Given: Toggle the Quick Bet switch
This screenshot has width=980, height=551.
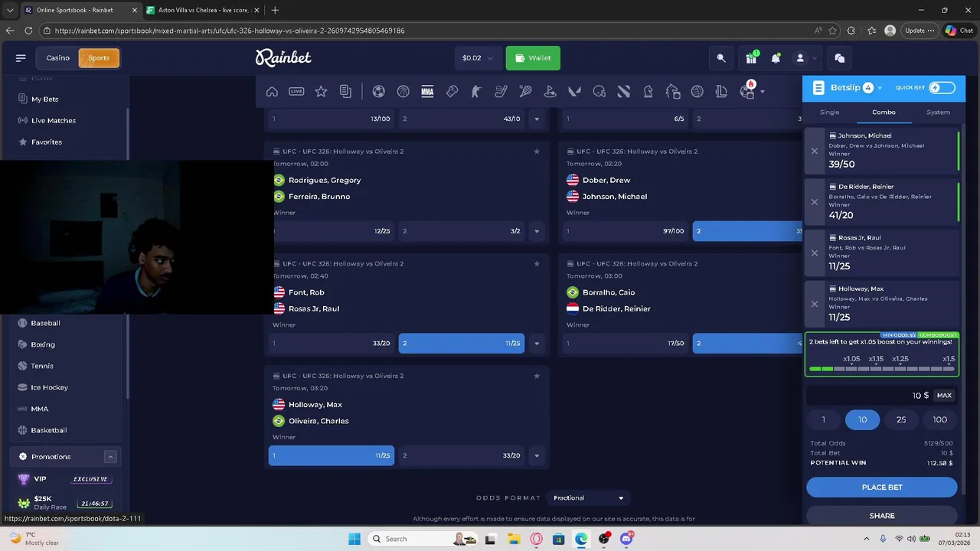Looking at the screenshot, I should tap(941, 88).
